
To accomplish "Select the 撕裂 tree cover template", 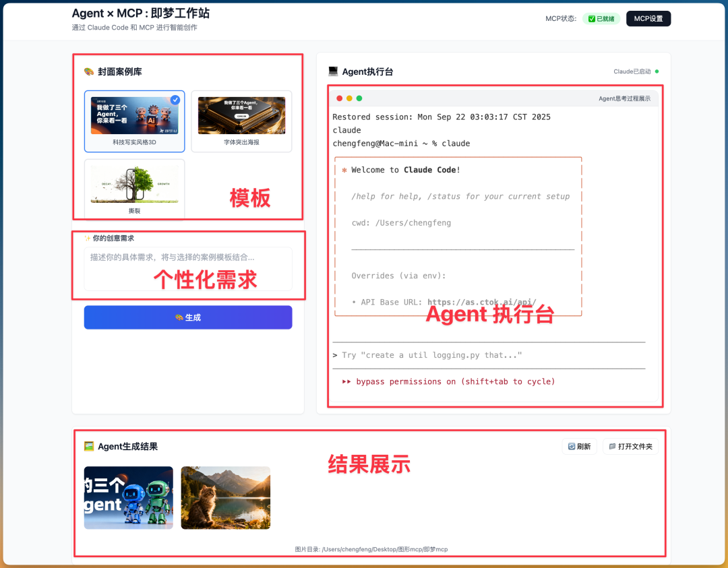I will coord(135,189).
